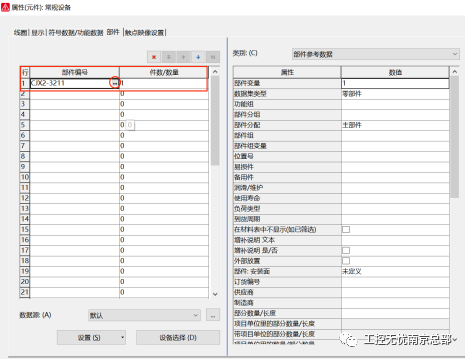Click the 设备选择 (D) button
466x360 pixels.
pyautogui.click(x=178, y=338)
